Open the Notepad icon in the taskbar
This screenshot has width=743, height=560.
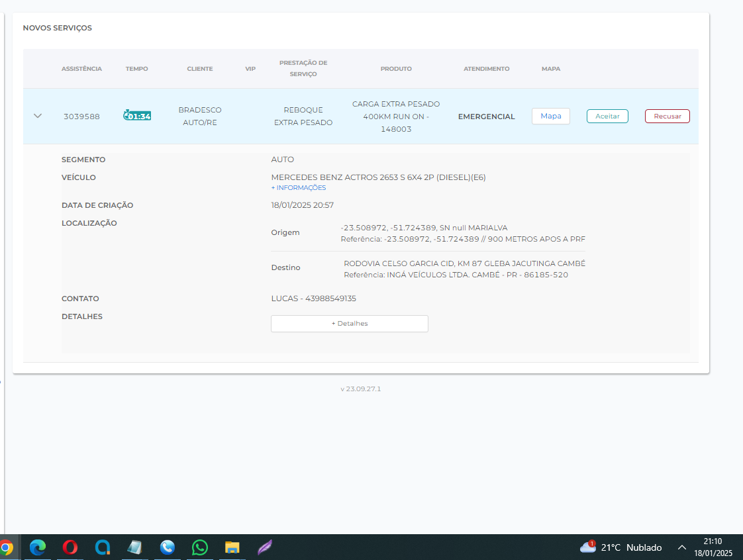(135, 547)
